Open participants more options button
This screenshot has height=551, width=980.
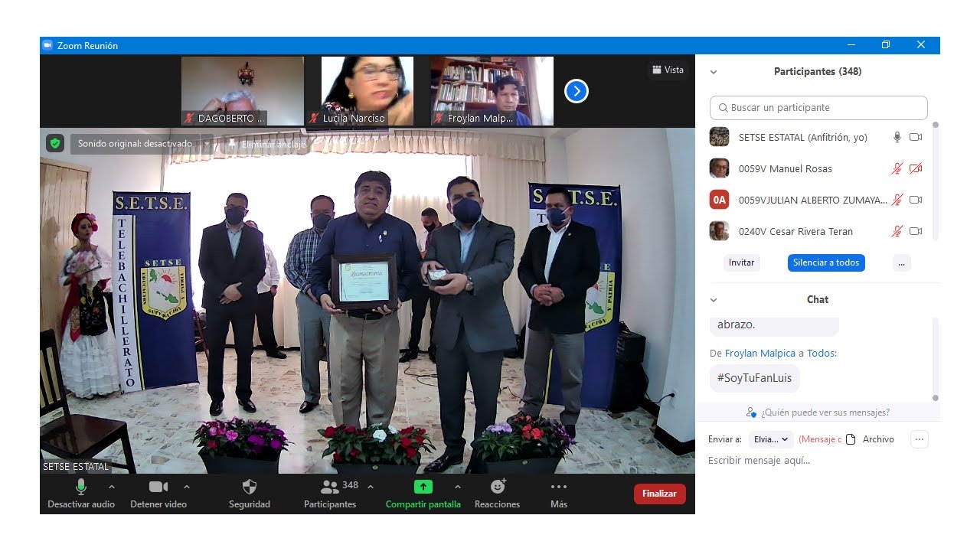pos(901,262)
